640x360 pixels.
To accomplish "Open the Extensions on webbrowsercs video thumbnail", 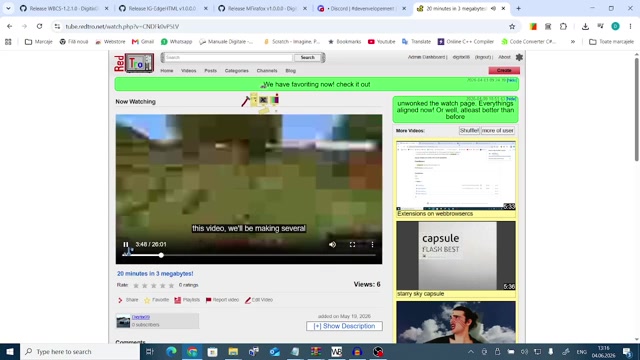I will (x=456, y=176).
